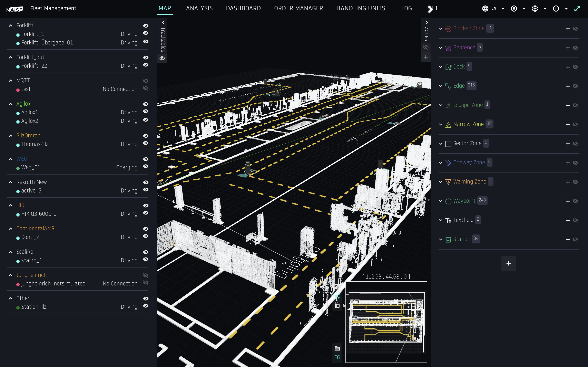Add a new Blocked Zone with plus

tap(568, 29)
